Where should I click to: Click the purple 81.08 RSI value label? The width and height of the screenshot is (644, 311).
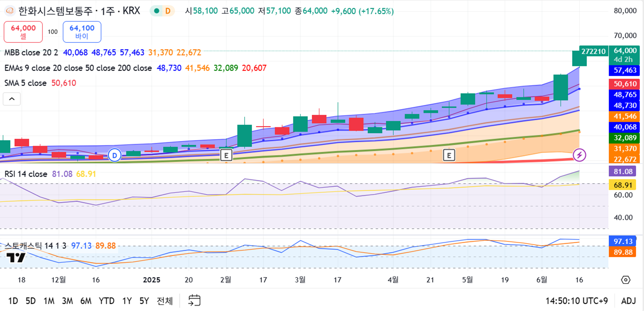tap(623, 171)
